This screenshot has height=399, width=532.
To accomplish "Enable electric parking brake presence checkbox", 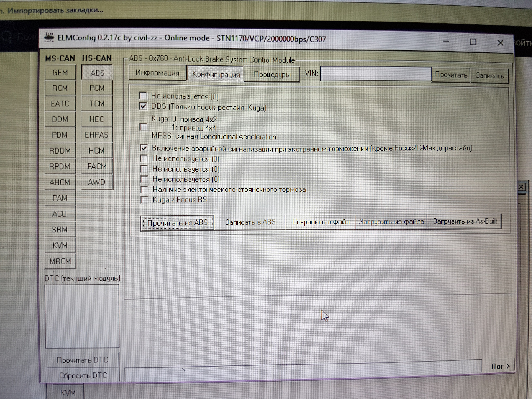I will (x=144, y=190).
